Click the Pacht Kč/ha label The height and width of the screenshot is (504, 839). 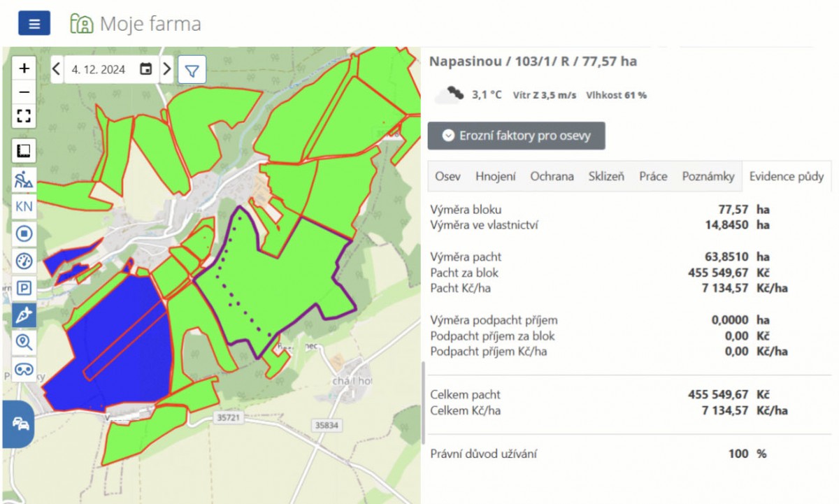click(459, 288)
